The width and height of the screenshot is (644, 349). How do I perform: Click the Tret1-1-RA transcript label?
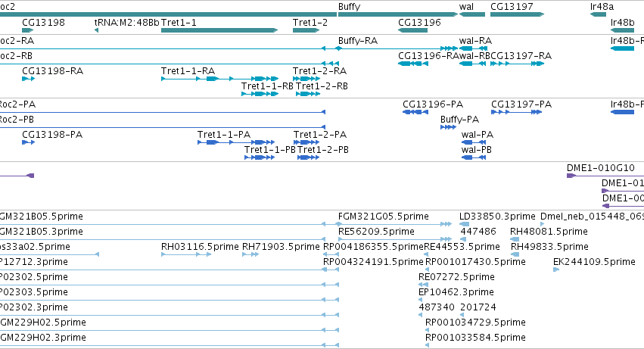point(188,71)
